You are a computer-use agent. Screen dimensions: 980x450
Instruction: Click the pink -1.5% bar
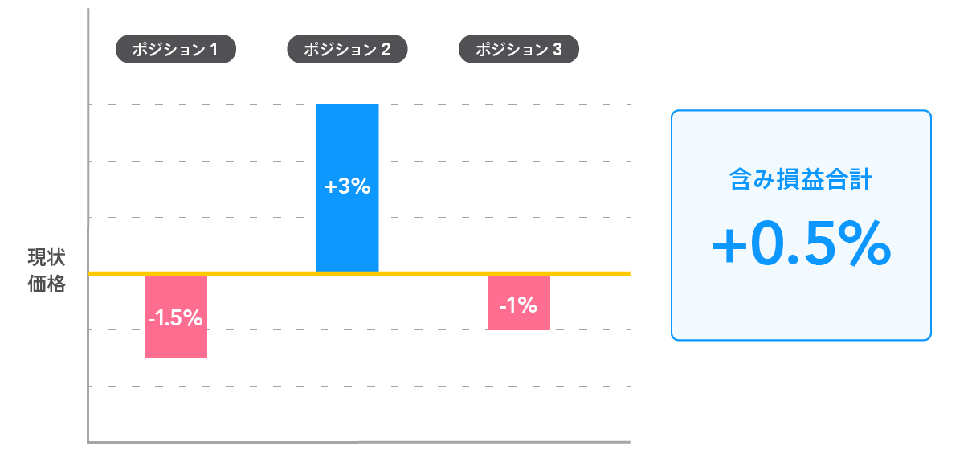(x=176, y=317)
